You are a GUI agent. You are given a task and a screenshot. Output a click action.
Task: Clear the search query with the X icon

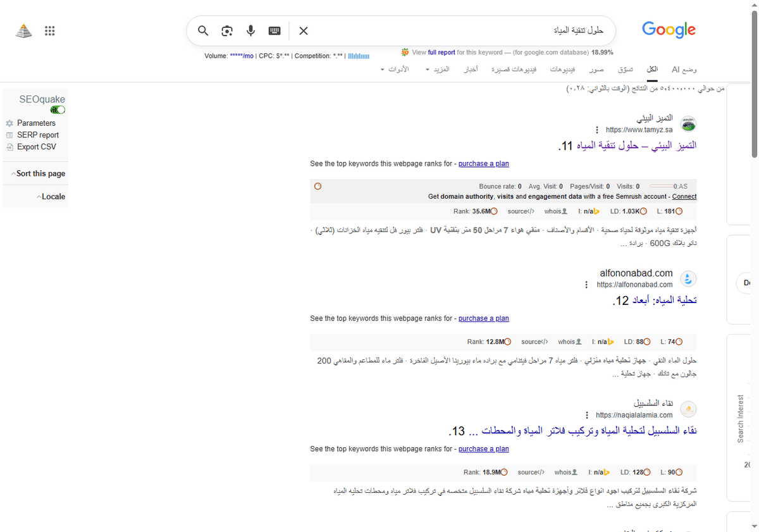pos(303,30)
